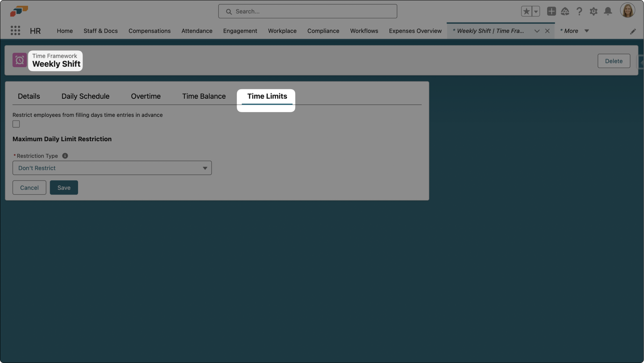Switch to the Daily Schedule tab
The image size is (644, 363).
(x=85, y=96)
